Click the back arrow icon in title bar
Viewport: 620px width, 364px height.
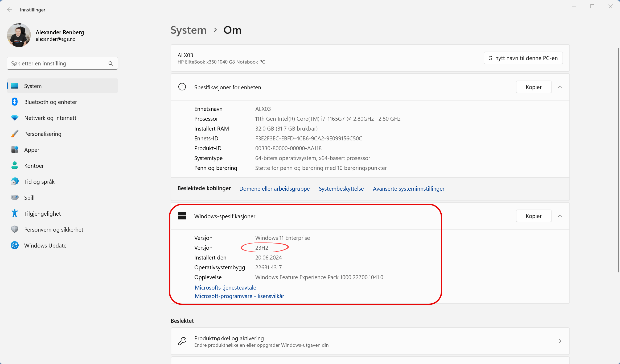pyautogui.click(x=10, y=10)
